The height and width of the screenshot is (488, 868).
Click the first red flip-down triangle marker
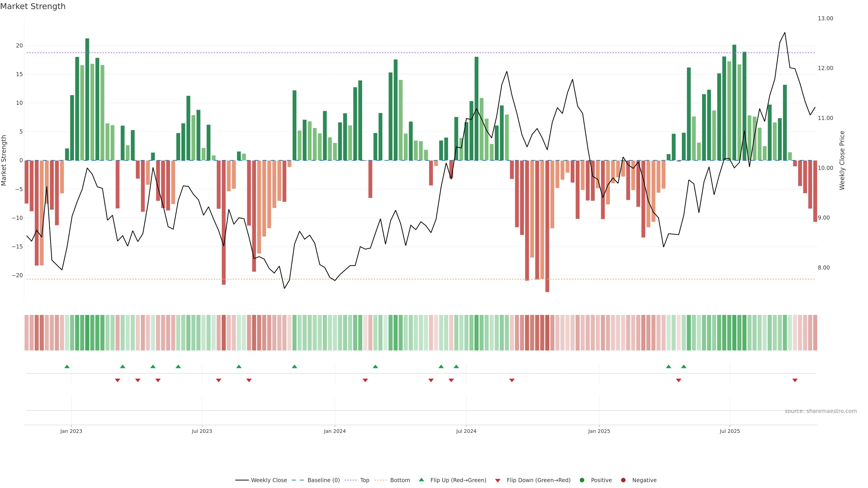coord(118,380)
